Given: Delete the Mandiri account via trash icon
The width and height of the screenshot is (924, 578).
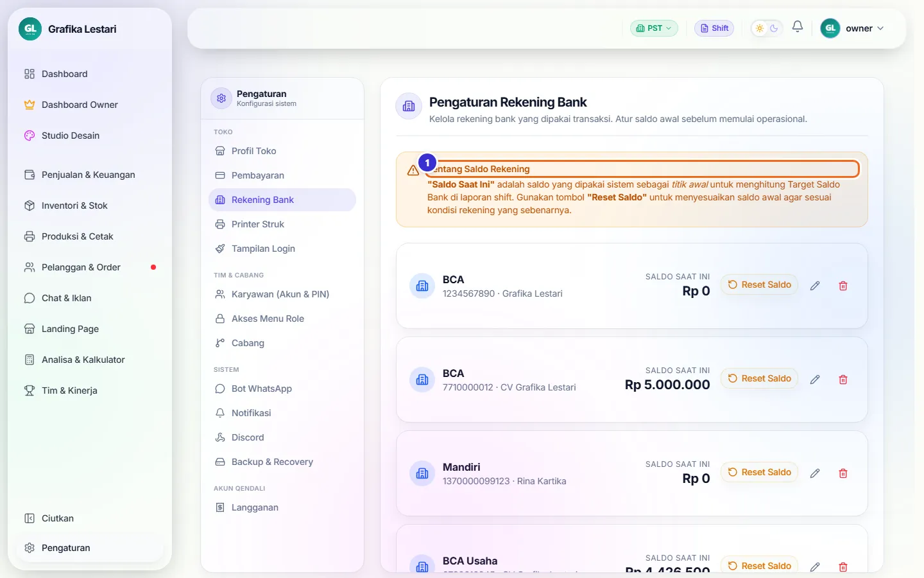Looking at the screenshot, I should [x=843, y=473].
